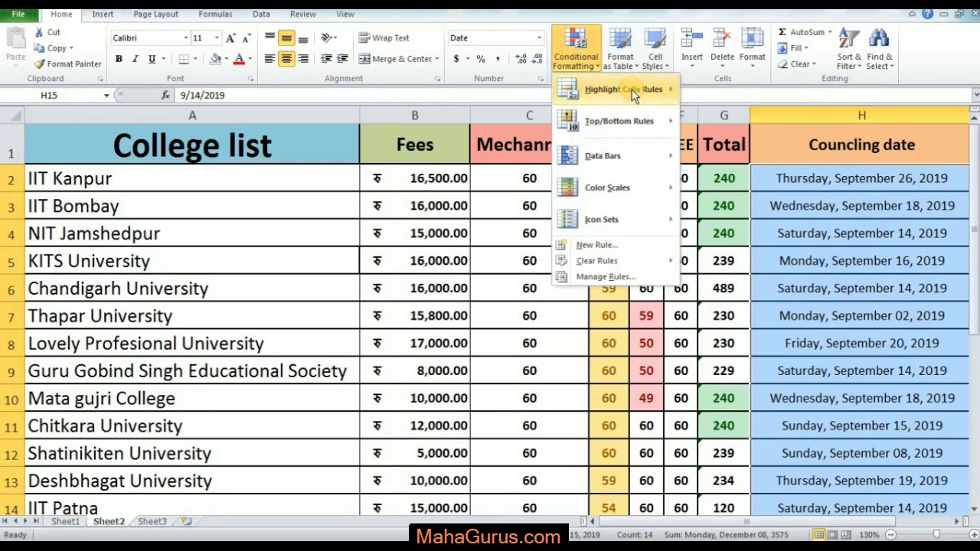980x551 pixels.
Task: Open the font name Calibri dropdown
Action: pyautogui.click(x=185, y=37)
